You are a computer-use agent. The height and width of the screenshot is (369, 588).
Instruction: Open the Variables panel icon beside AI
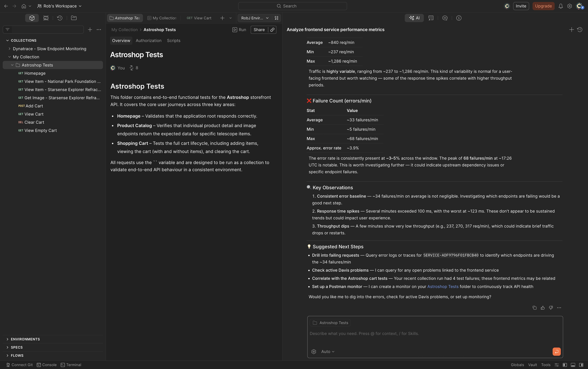431,18
